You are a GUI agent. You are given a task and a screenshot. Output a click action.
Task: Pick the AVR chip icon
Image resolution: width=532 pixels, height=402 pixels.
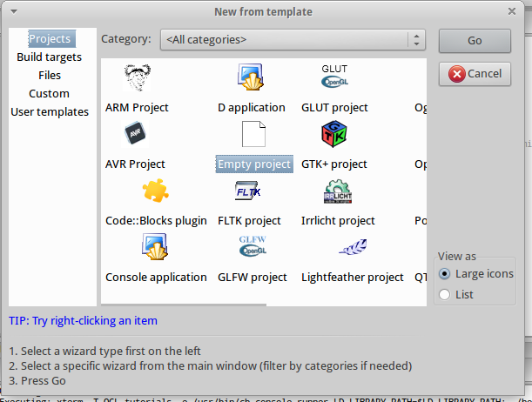point(135,133)
